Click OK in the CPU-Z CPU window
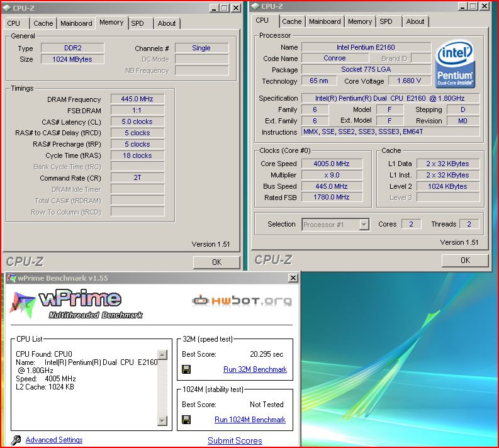This screenshot has height=448, width=499. pos(465,260)
